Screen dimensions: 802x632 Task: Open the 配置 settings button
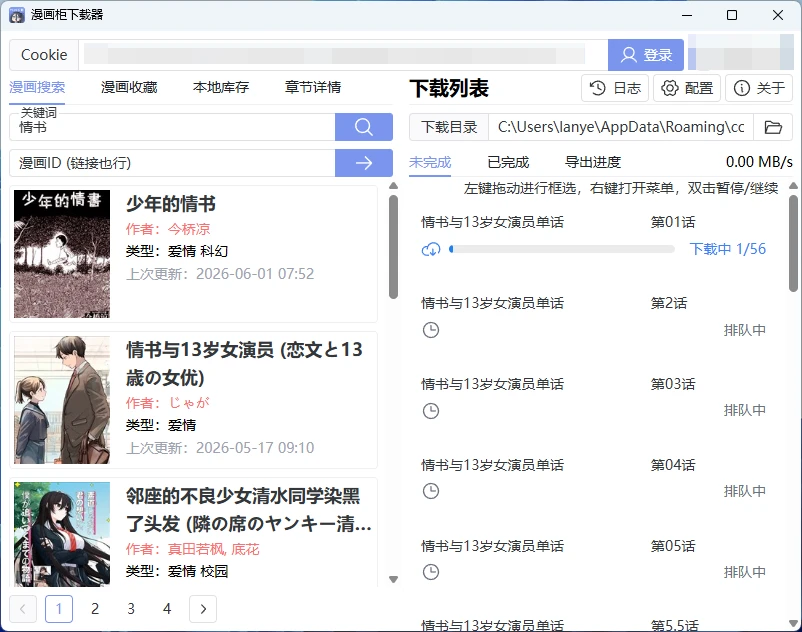coord(687,88)
